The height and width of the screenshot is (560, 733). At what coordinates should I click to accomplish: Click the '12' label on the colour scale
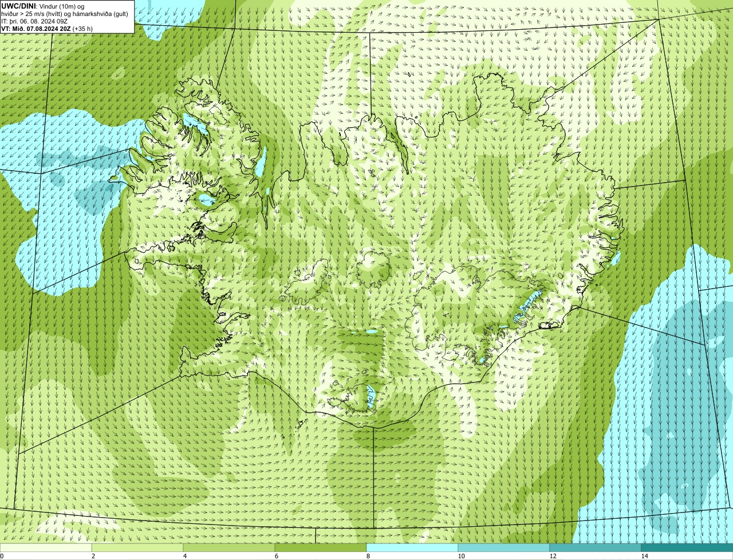click(x=553, y=556)
